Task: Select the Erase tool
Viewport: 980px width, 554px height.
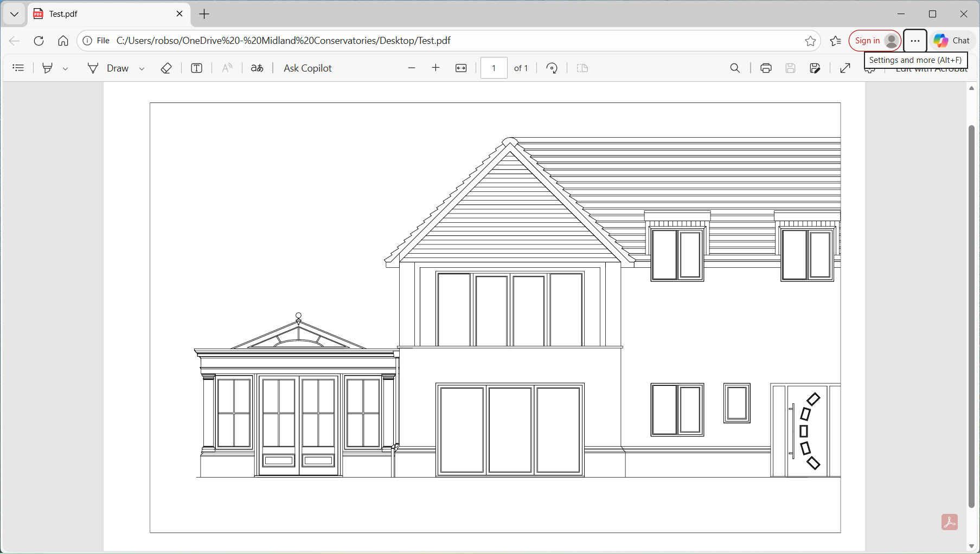Action: (166, 68)
